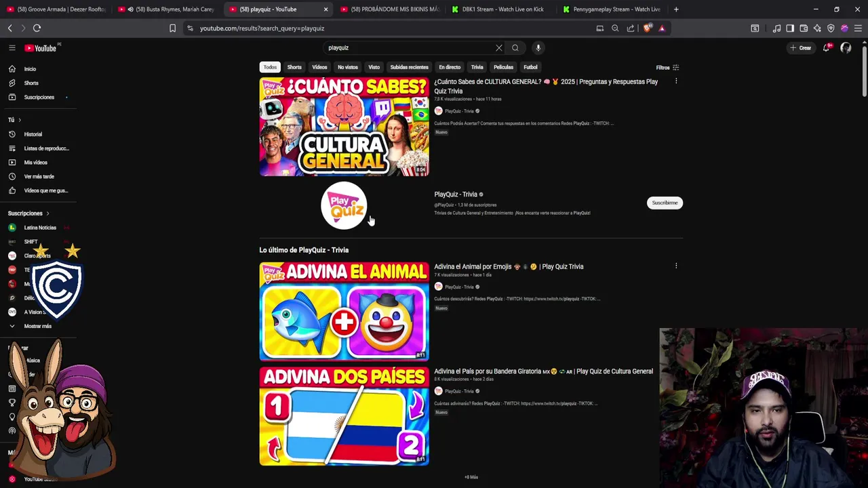Select the Películas filter chip
868x488 pixels.
(x=503, y=67)
